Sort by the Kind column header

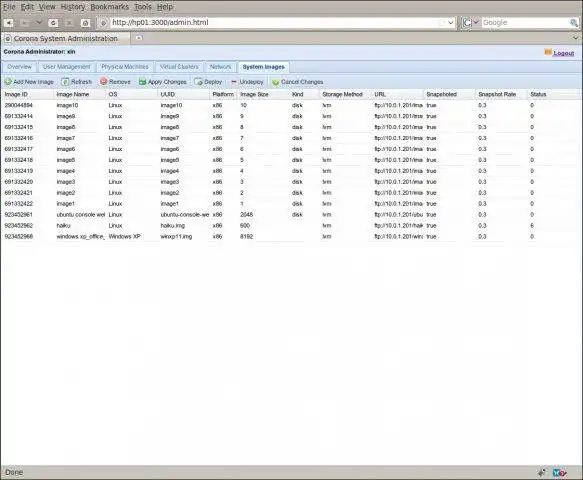click(305, 94)
